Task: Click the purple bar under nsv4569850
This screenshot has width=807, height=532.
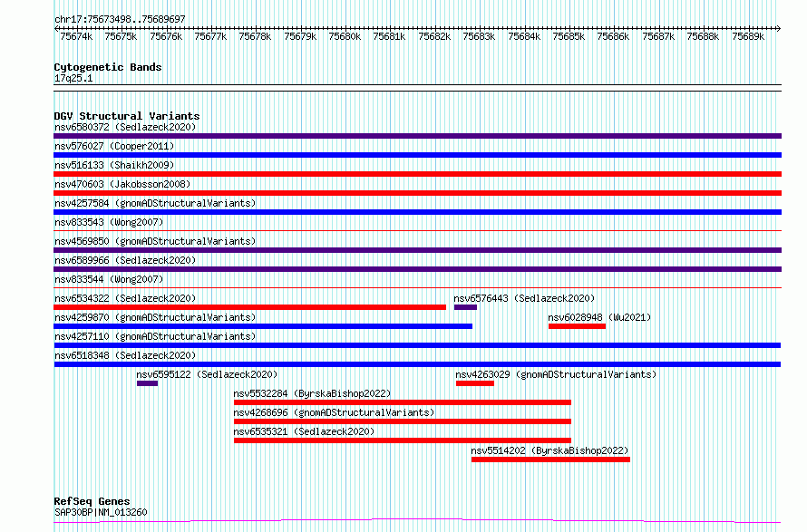Action: pos(417,250)
